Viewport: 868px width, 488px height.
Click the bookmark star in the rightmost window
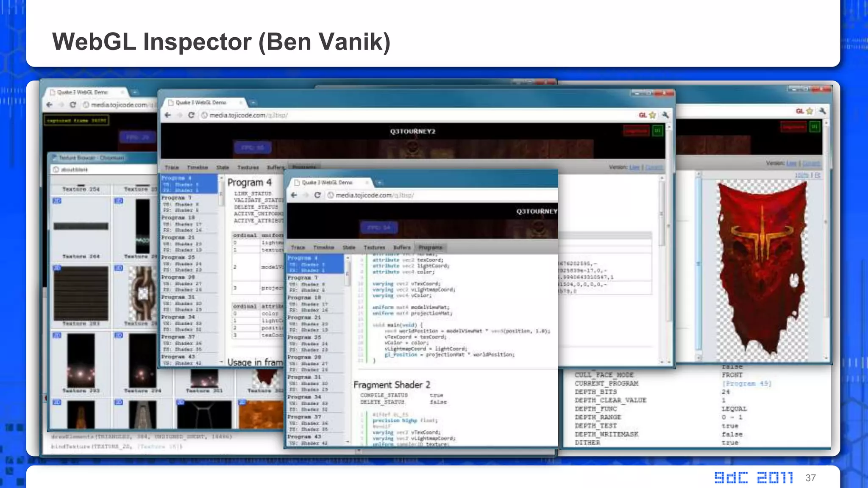[x=810, y=111]
